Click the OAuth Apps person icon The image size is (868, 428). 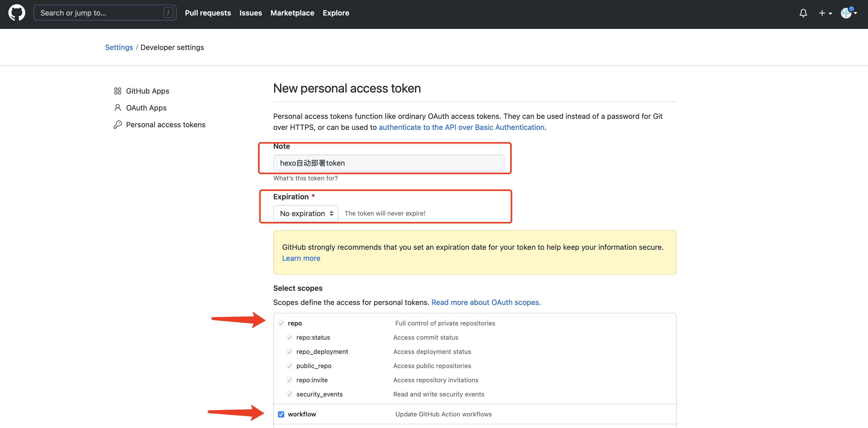coord(117,108)
